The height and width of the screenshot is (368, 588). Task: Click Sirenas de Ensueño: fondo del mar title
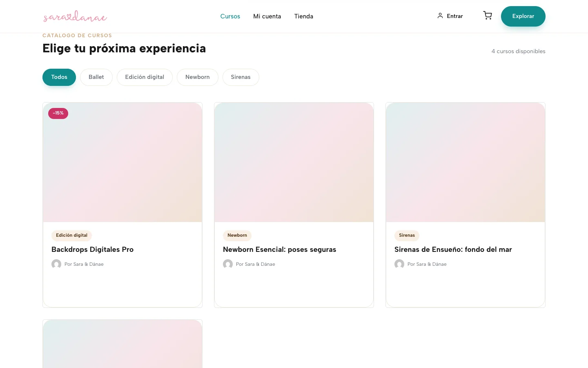453,249
